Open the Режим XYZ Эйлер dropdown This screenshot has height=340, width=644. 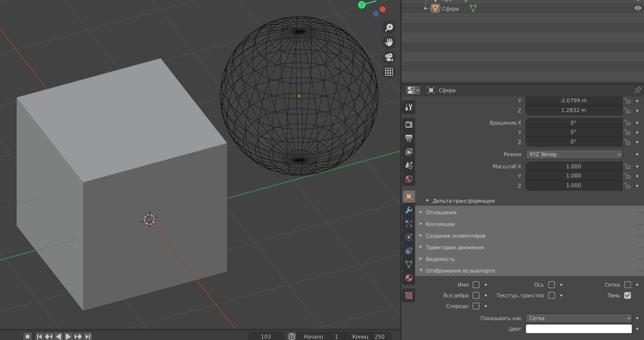(574, 154)
